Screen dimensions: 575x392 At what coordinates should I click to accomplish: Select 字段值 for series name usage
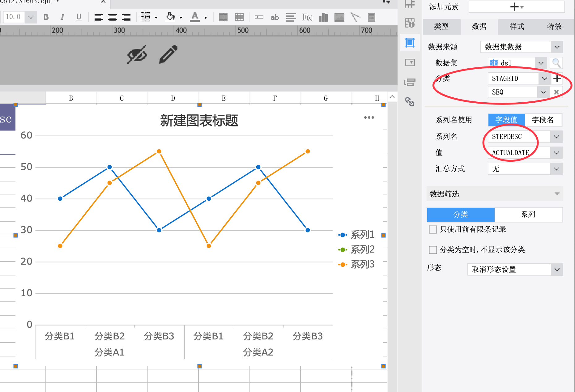pyautogui.click(x=506, y=120)
